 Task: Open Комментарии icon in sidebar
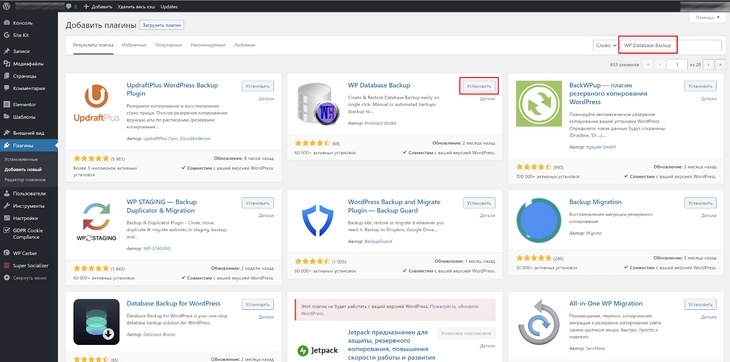pyautogui.click(x=7, y=88)
